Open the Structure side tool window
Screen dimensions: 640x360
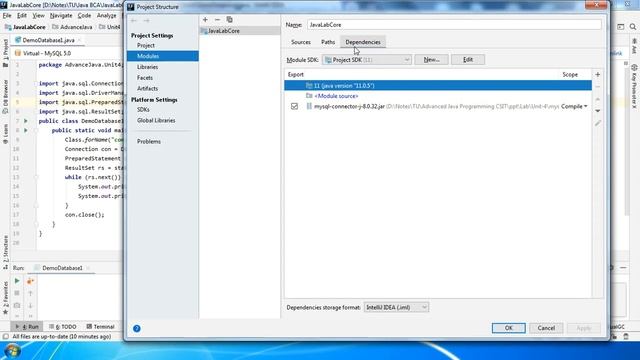pos(5,252)
